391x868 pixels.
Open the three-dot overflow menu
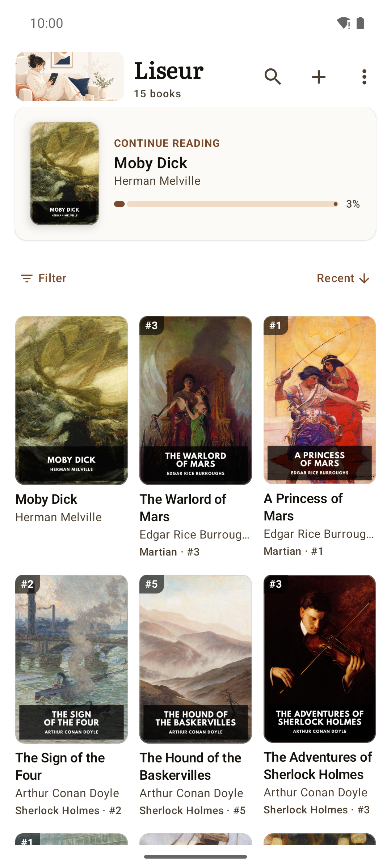364,77
